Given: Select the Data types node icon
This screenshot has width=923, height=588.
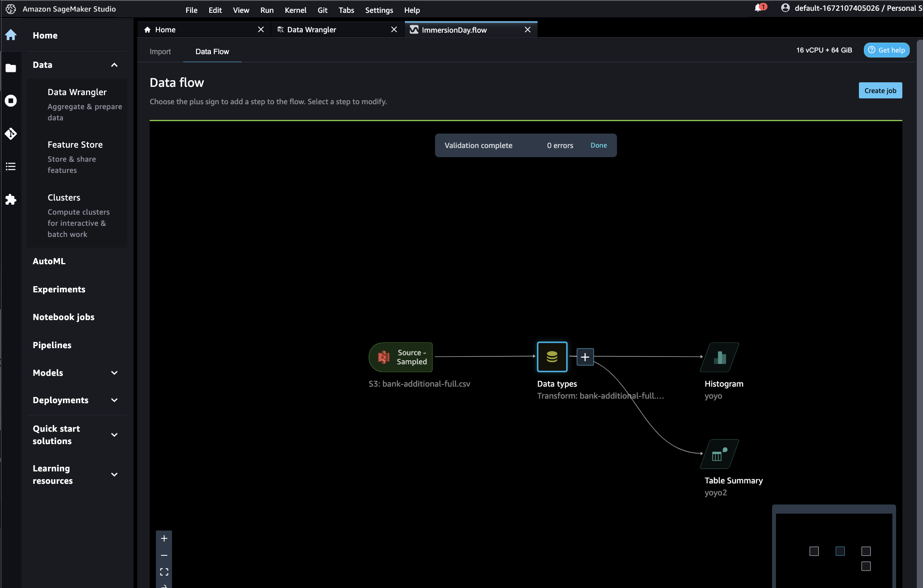Looking at the screenshot, I should tap(552, 356).
